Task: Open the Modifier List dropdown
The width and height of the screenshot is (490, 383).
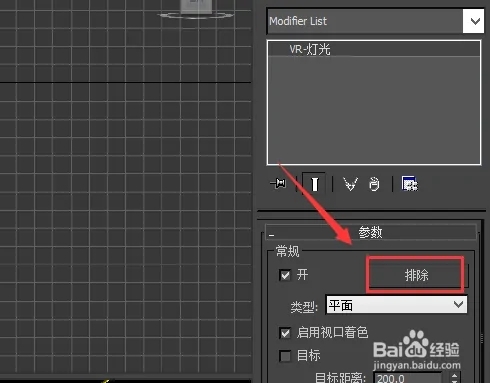Action: [376, 21]
